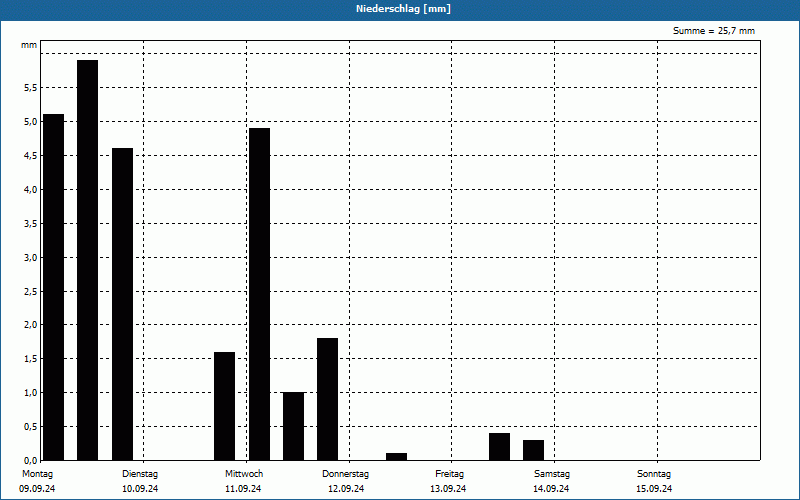Viewport: 800px width, 500px height.
Task: Click the tiny 0,1 mm Thursday bar
Action: tap(396, 457)
